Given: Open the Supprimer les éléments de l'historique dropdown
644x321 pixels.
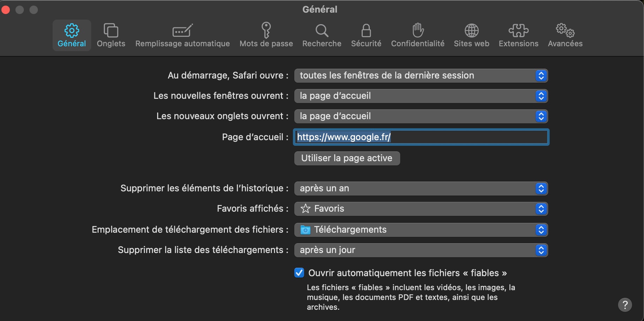Looking at the screenshot, I should [421, 189].
